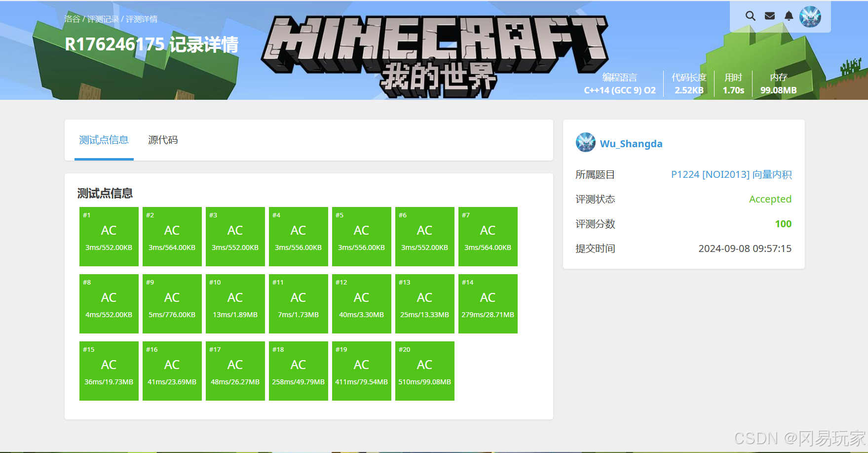This screenshot has height=453, width=868.
Task: Select test case #1 block
Action: pyautogui.click(x=109, y=237)
